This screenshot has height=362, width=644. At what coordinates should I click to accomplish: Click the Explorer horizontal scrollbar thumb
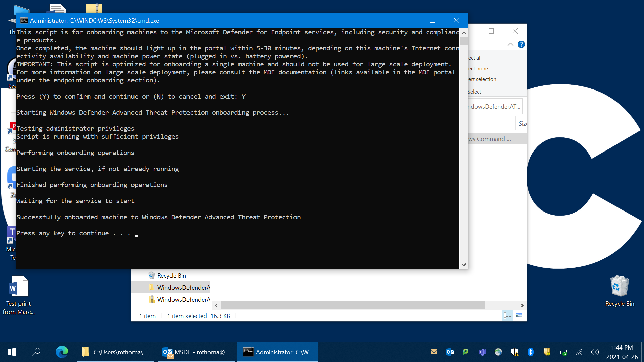click(353, 305)
